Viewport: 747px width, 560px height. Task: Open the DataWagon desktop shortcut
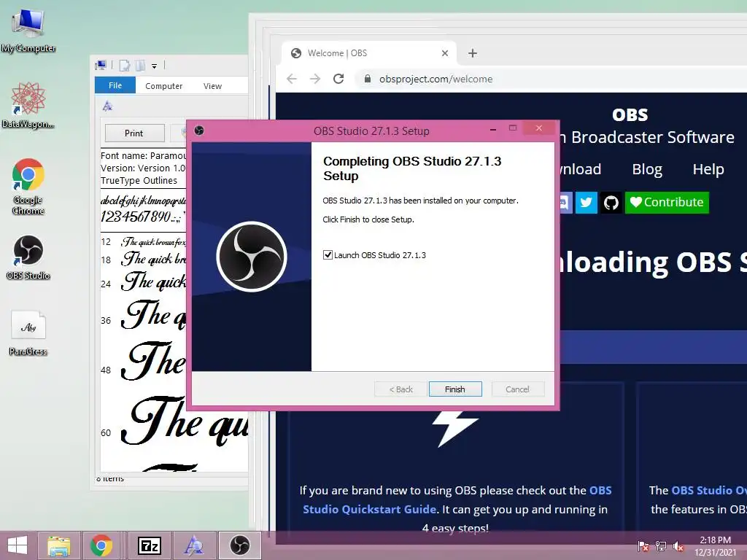click(x=28, y=105)
